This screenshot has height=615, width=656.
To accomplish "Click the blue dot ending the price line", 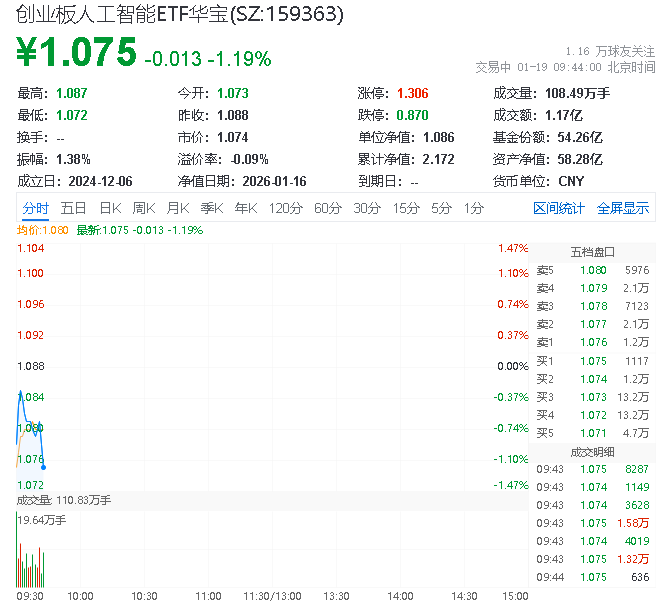I will coord(43,466).
